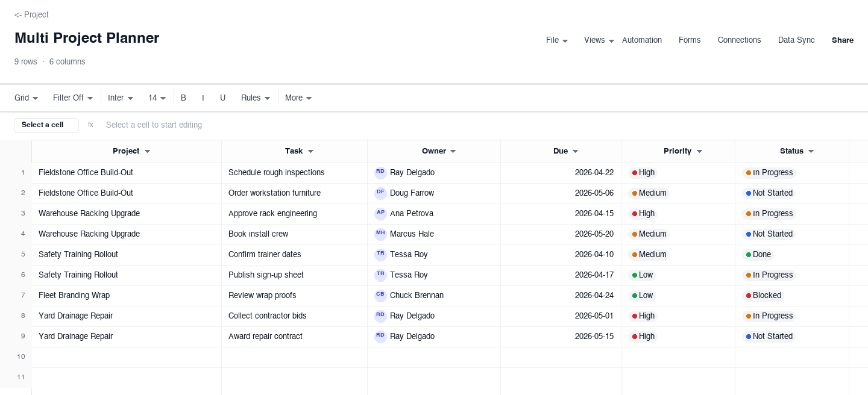Screen dimensions: 868x395
Task: Click Not Started status for Book install crew
Action: (769, 234)
